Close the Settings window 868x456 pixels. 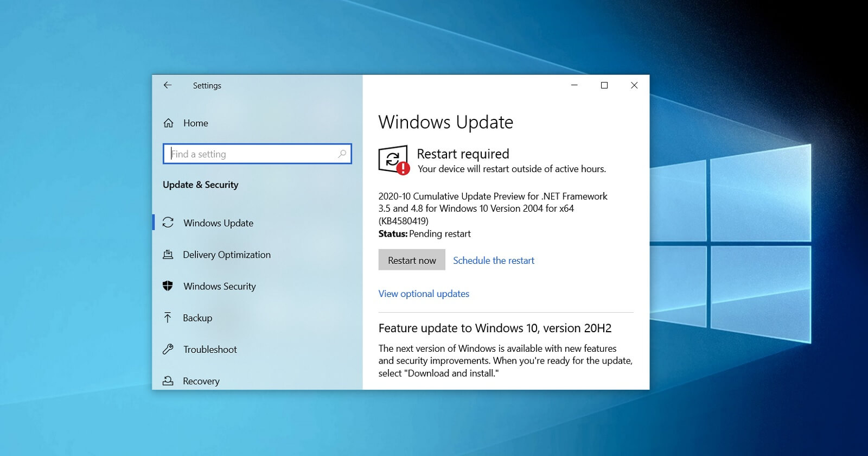[634, 85]
